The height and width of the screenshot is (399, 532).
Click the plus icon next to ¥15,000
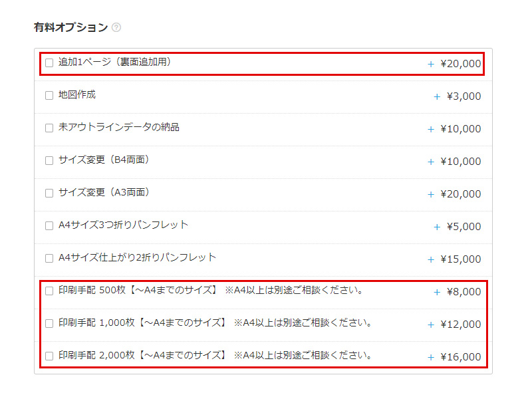[431, 259]
